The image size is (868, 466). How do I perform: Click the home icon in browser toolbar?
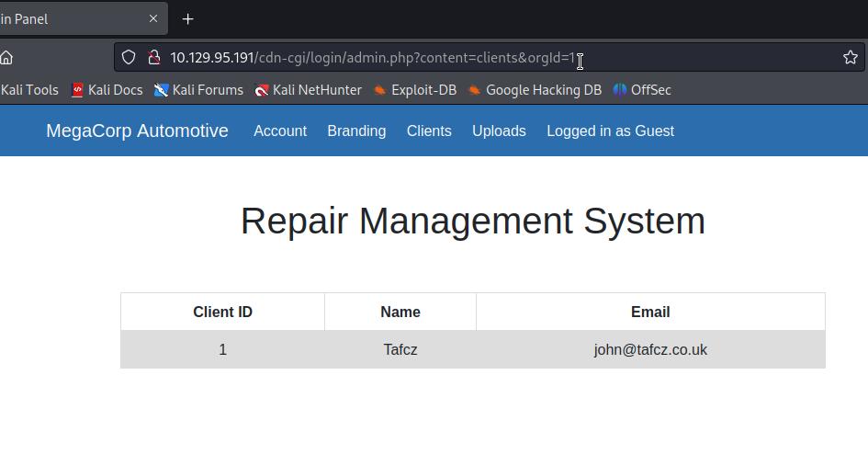pos(6,58)
